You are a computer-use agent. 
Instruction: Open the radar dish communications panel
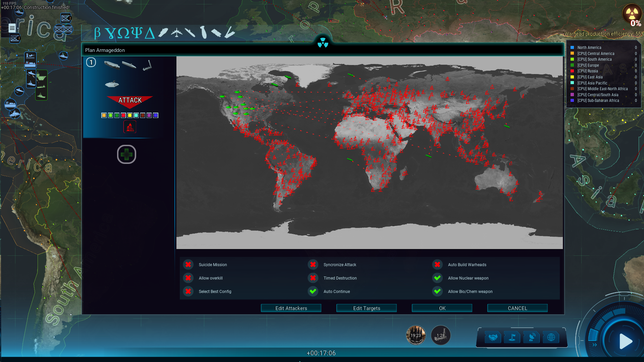pos(531,337)
